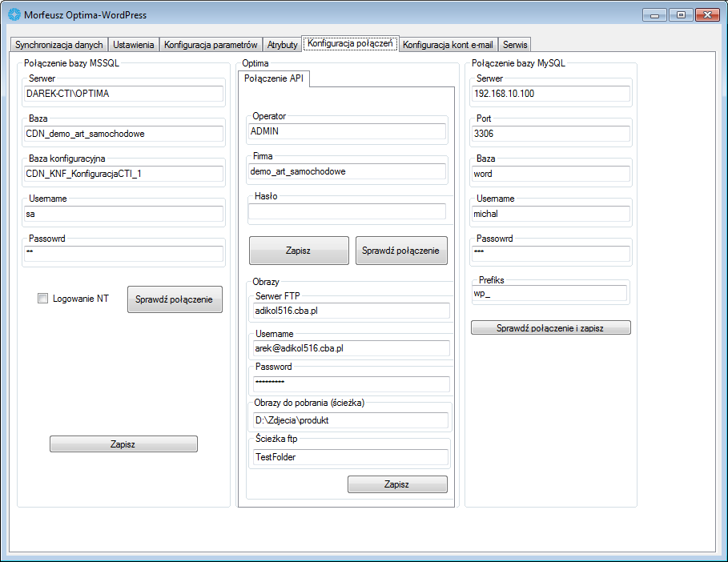Focus the FTP Password field
728x562 pixels.
pos(352,383)
